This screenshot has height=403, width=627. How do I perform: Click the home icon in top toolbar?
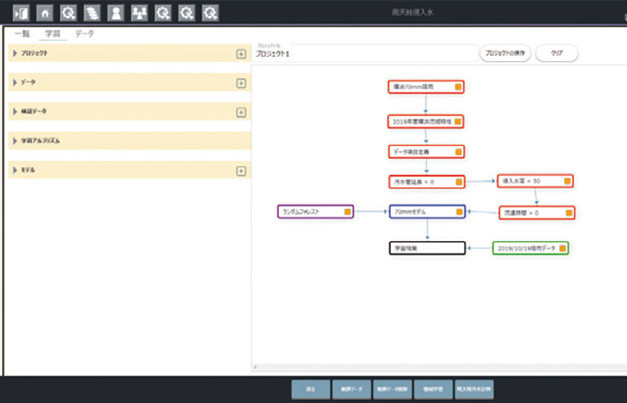coord(45,13)
